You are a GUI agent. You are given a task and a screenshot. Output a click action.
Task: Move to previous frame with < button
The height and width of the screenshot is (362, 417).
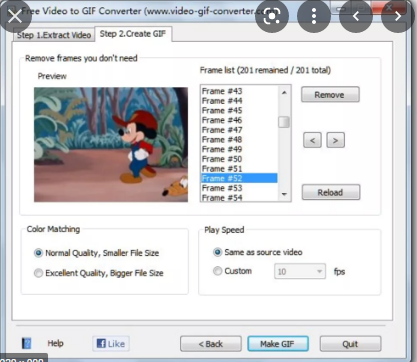(312, 140)
